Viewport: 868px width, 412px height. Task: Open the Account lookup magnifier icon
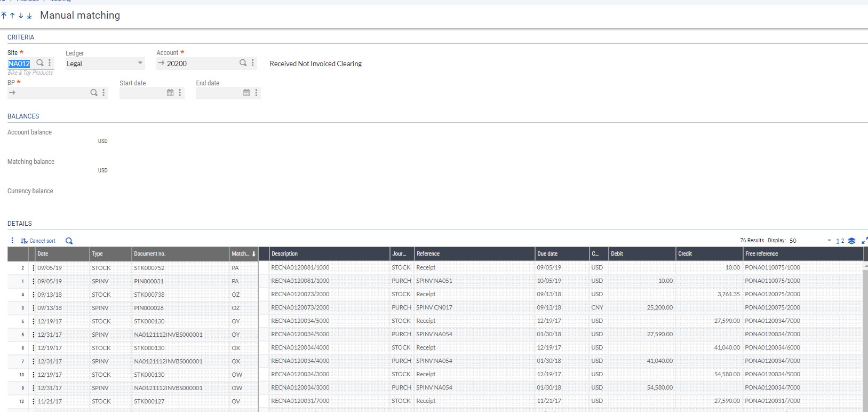coord(243,63)
